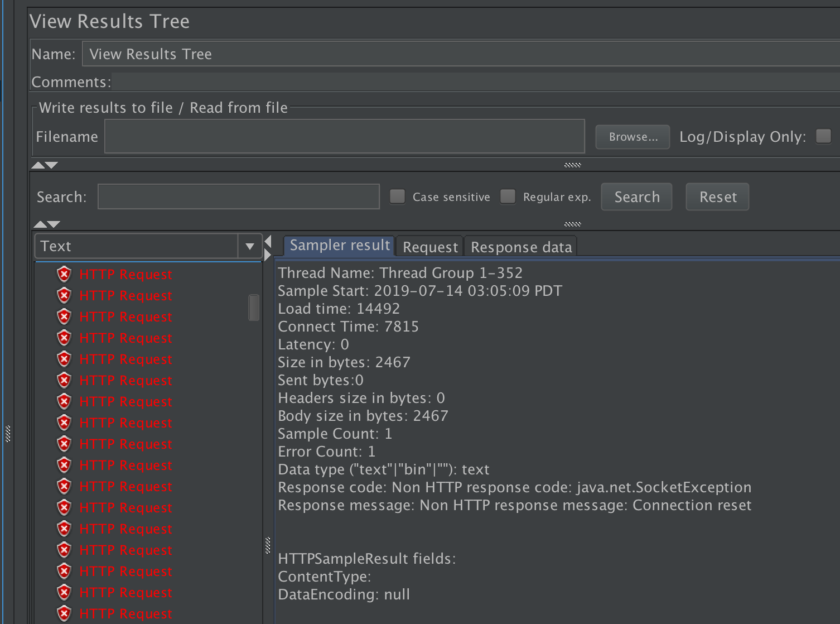Click the left-pointing arrow beside the Sampler result tab
840x624 pixels.
point(268,242)
